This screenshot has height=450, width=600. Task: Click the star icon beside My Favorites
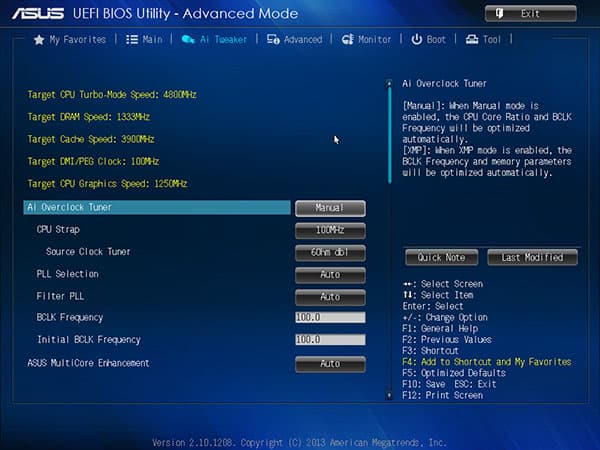(39, 39)
